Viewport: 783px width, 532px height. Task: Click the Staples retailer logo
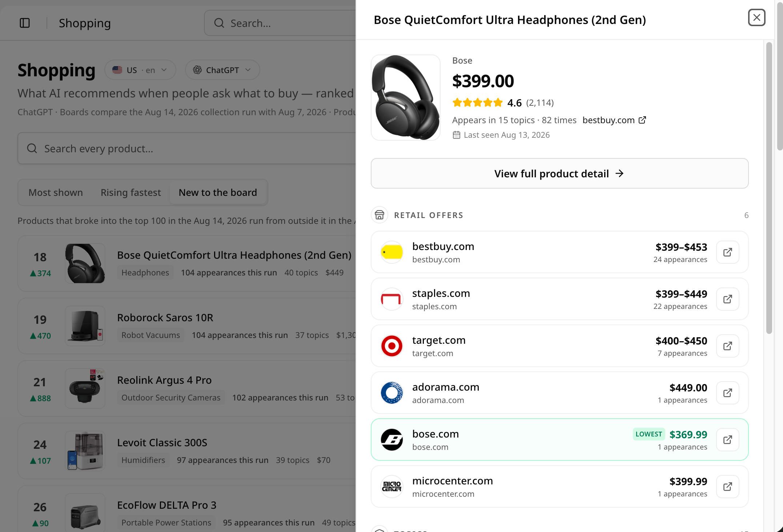point(391,299)
